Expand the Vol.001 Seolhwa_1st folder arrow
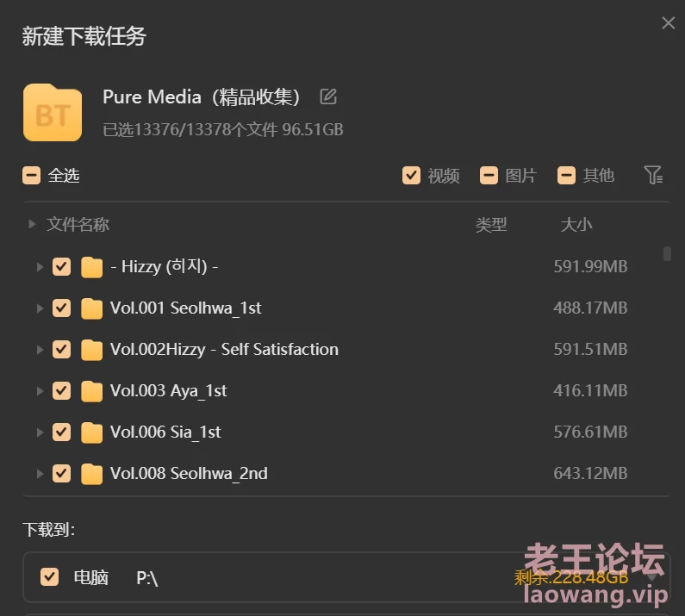 (x=40, y=308)
